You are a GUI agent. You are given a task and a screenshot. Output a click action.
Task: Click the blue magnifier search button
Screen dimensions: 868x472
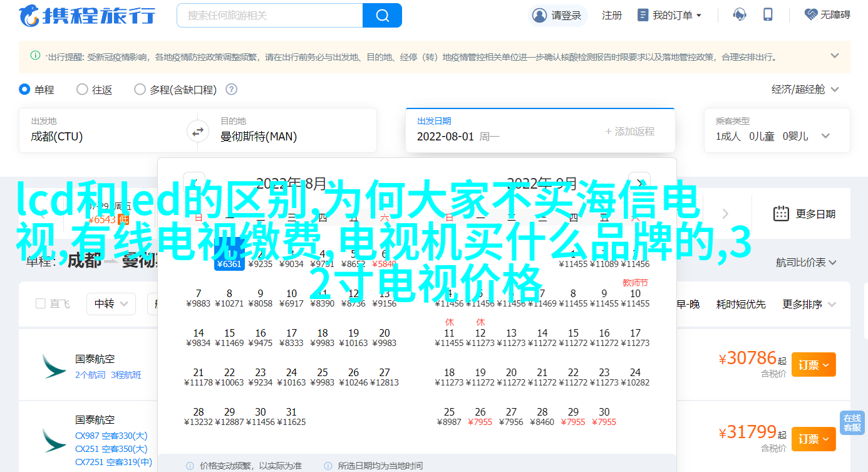click(x=381, y=15)
